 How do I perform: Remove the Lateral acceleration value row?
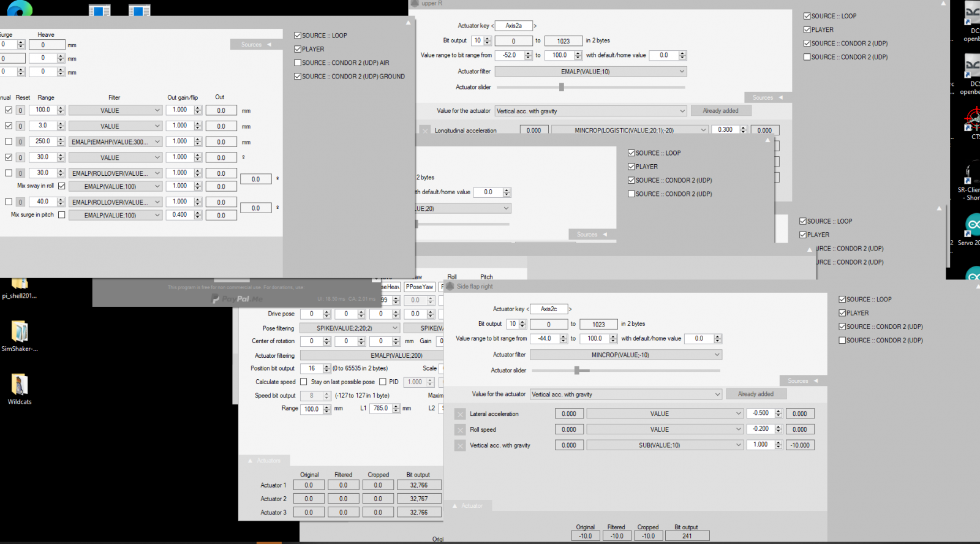[x=461, y=414]
